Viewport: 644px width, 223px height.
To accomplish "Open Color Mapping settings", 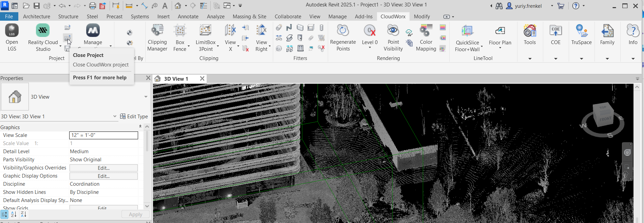I will [x=426, y=37].
